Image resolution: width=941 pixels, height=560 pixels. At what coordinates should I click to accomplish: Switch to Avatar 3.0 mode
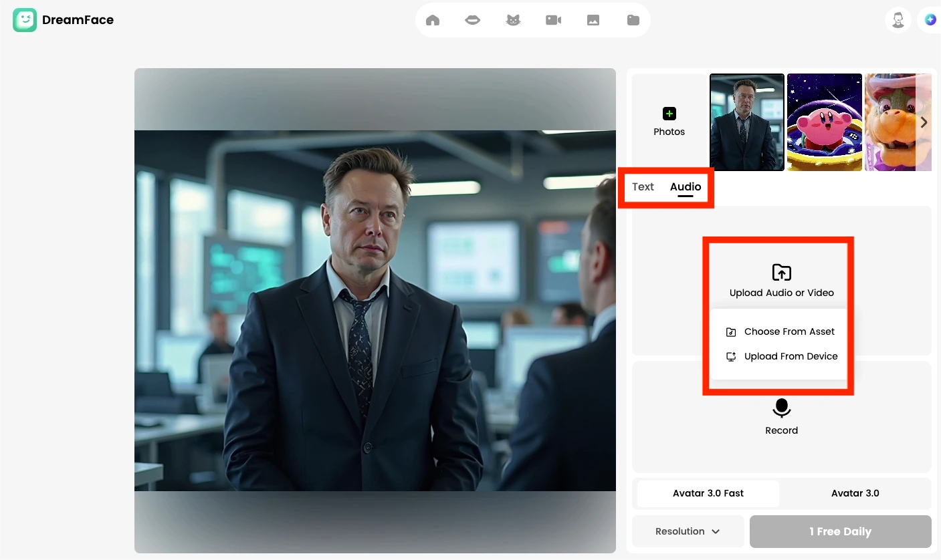pyautogui.click(x=855, y=493)
